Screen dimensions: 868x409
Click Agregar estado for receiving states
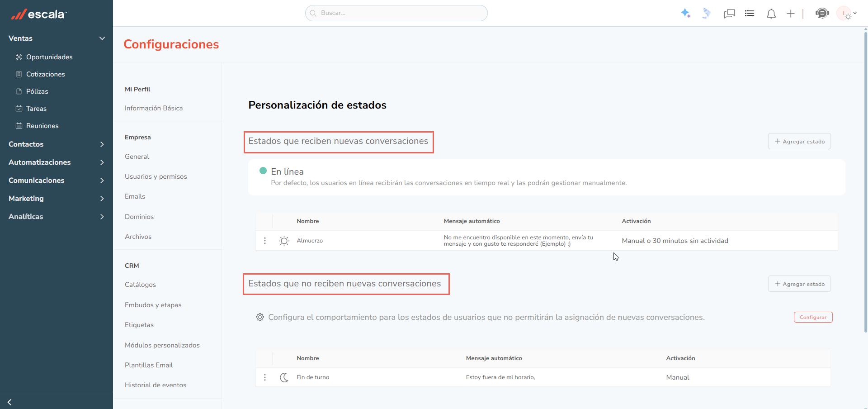pyautogui.click(x=799, y=142)
